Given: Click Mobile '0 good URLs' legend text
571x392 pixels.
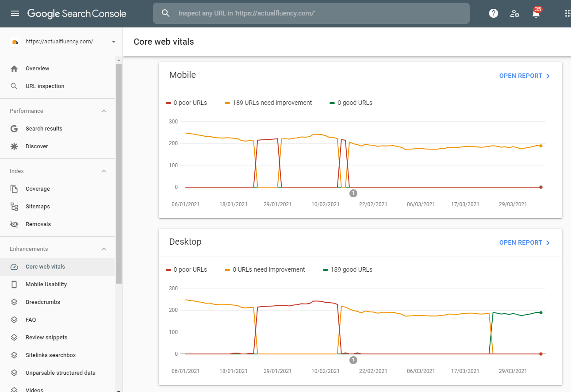Looking at the screenshot, I should pos(355,103).
